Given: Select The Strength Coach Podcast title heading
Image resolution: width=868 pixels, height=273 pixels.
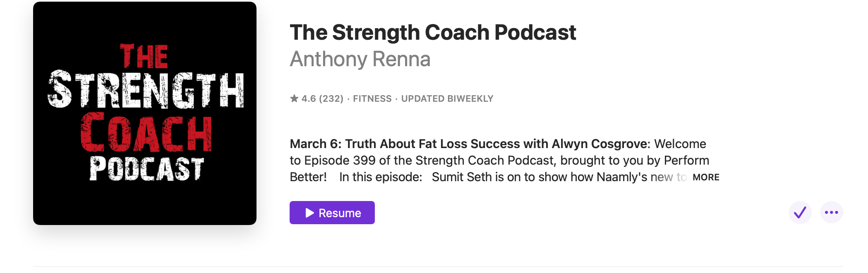Looking at the screenshot, I should pyautogui.click(x=433, y=32).
